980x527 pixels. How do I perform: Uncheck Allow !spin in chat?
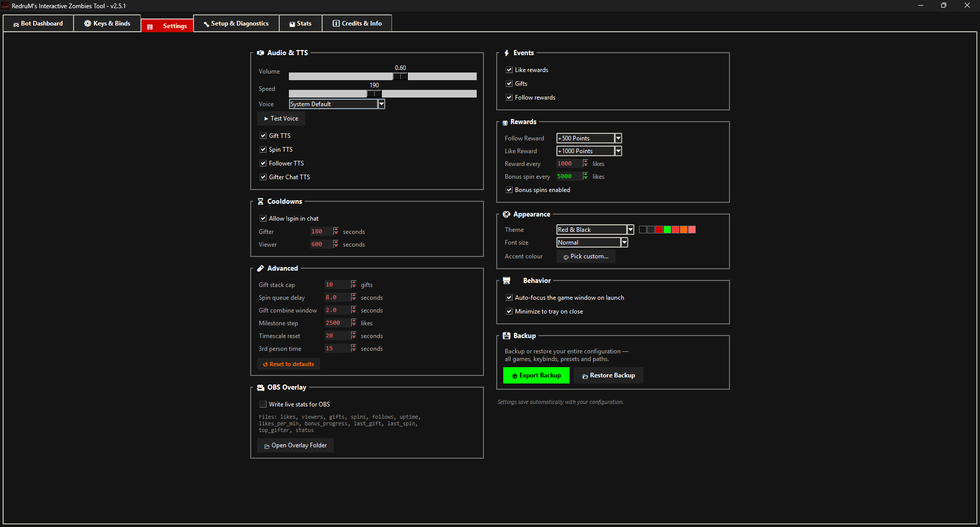click(x=263, y=219)
